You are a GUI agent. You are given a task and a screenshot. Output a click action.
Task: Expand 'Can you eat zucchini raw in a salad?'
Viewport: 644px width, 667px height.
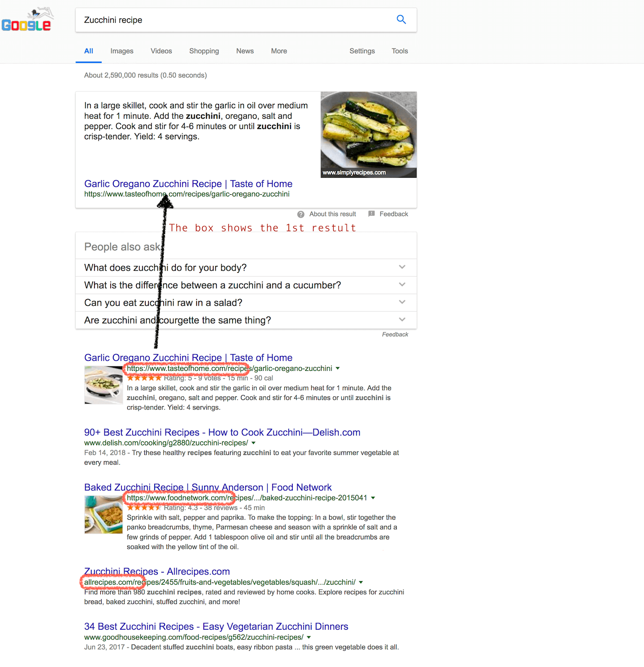point(246,302)
